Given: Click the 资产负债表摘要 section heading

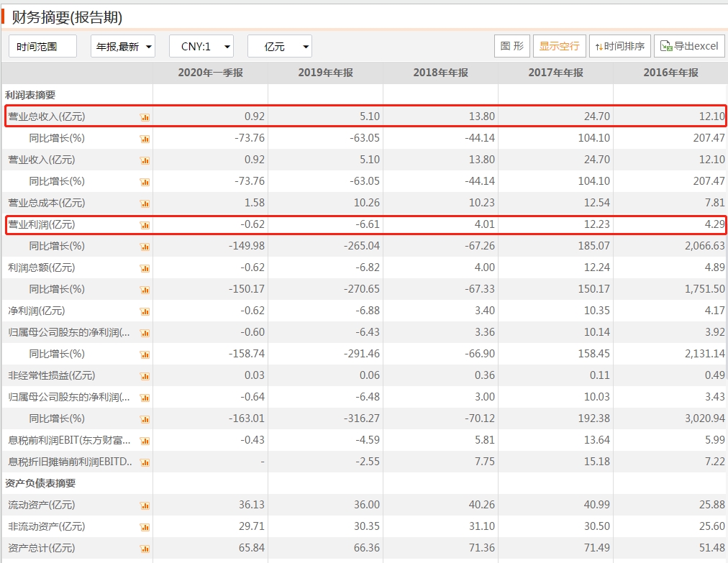Looking at the screenshot, I should [40, 483].
